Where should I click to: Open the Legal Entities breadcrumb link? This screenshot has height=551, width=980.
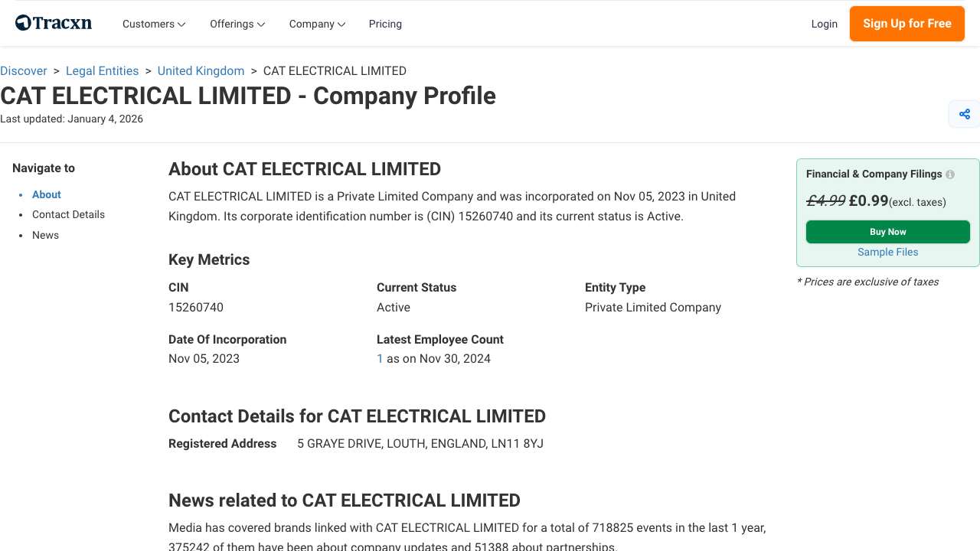tap(102, 70)
